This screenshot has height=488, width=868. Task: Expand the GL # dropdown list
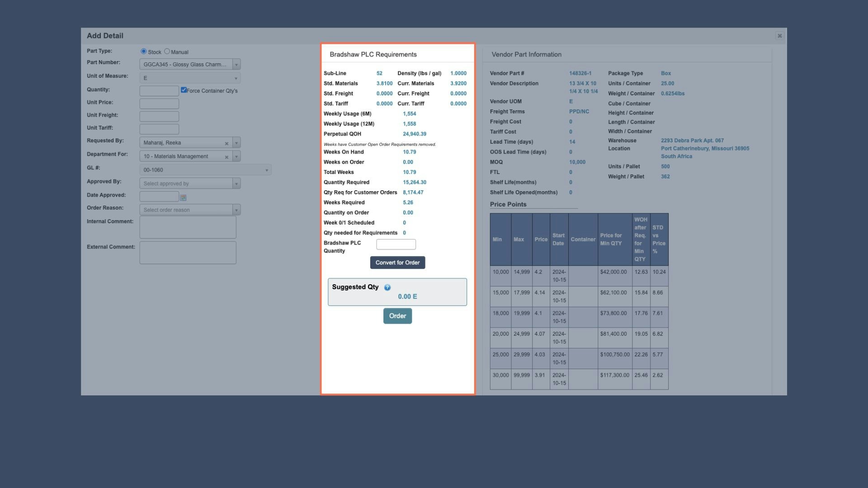click(267, 169)
